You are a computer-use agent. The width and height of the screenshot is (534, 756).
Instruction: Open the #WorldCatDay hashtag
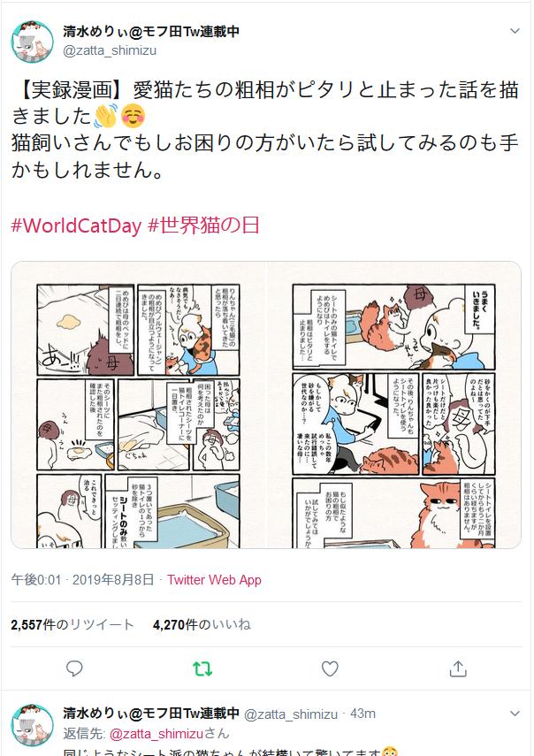[x=76, y=225]
